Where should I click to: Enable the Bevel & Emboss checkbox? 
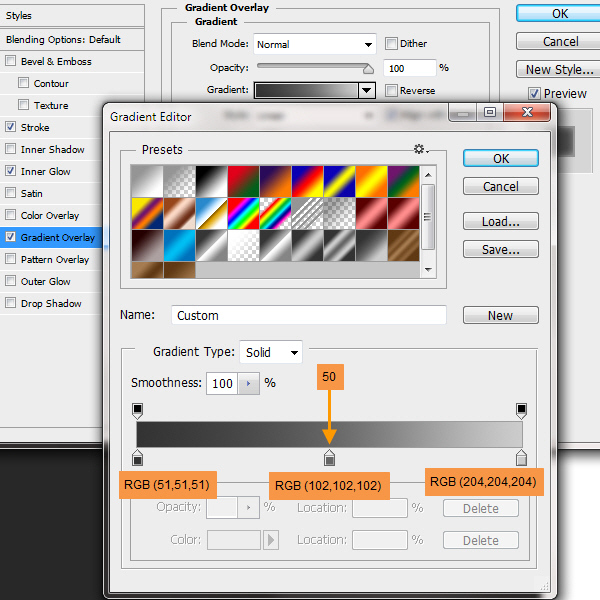11,61
